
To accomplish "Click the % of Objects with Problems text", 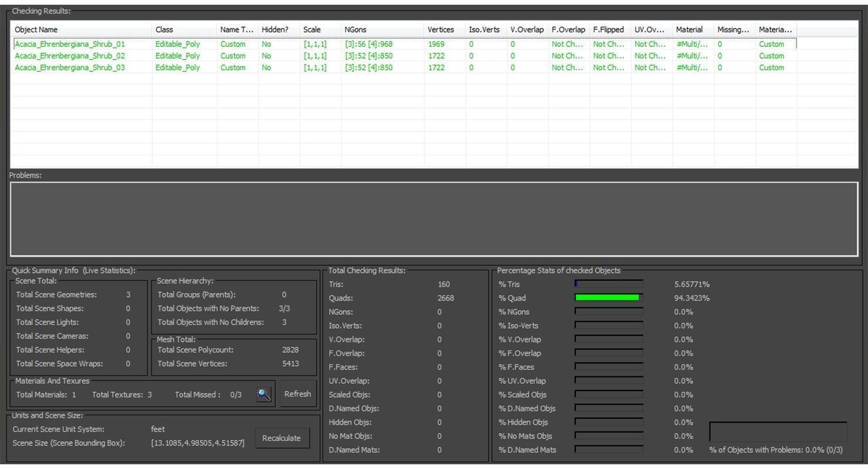I will pyautogui.click(x=776, y=450).
